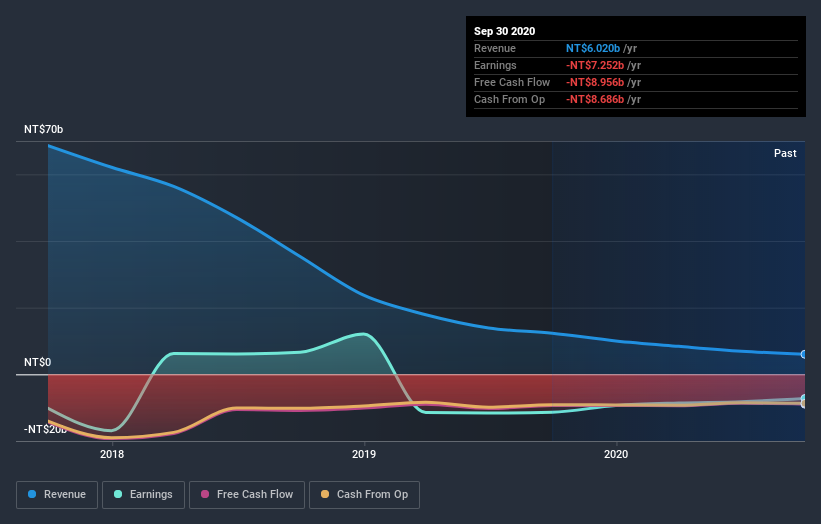Toggle the Cash From Op legend series
Viewport: 821px width, 524px height.
coord(364,495)
